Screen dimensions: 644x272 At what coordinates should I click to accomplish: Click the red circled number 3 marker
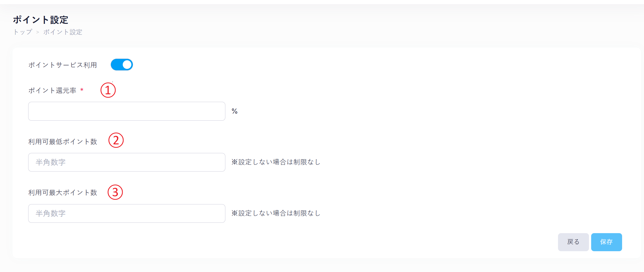click(115, 192)
